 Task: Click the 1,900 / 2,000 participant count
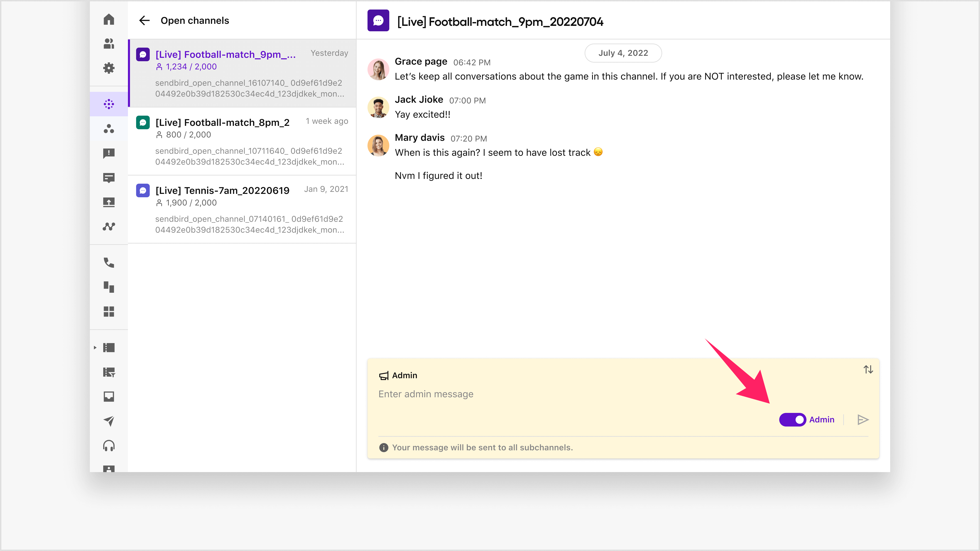(186, 203)
